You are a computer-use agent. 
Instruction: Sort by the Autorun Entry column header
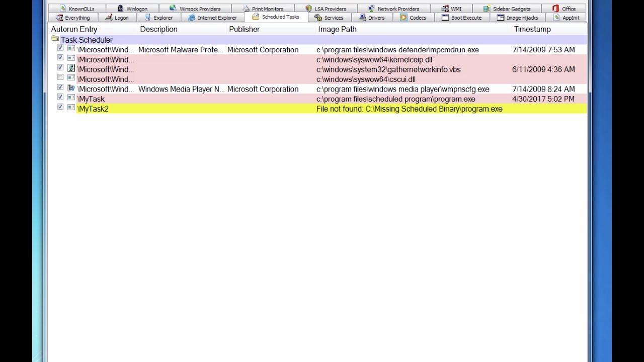[x=93, y=29]
